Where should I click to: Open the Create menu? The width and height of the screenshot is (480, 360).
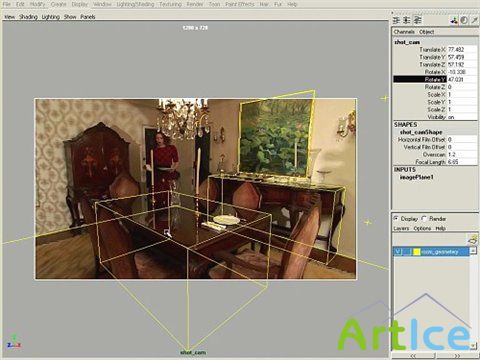click(x=59, y=4)
